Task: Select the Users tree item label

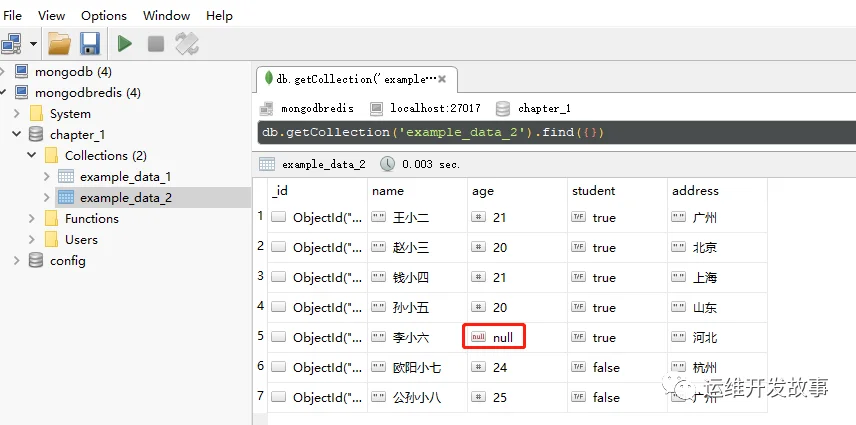Action: (x=81, y=240)
